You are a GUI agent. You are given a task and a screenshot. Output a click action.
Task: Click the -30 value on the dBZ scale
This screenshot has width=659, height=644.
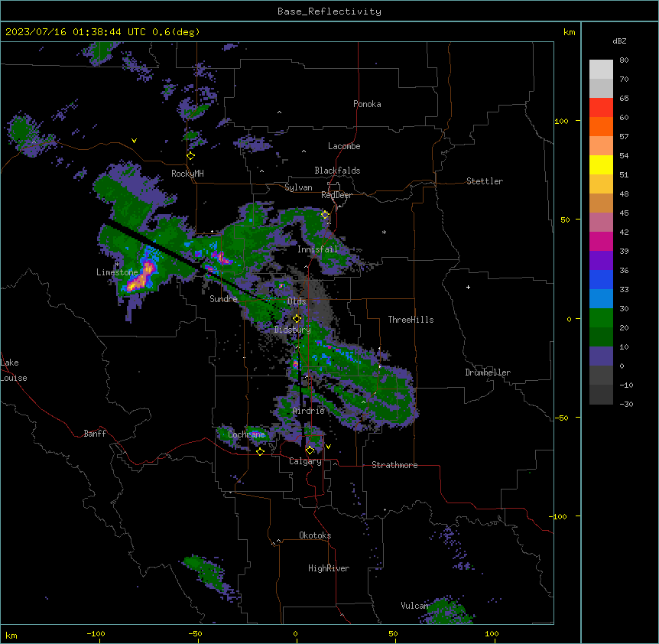click(x=626, y=405)
